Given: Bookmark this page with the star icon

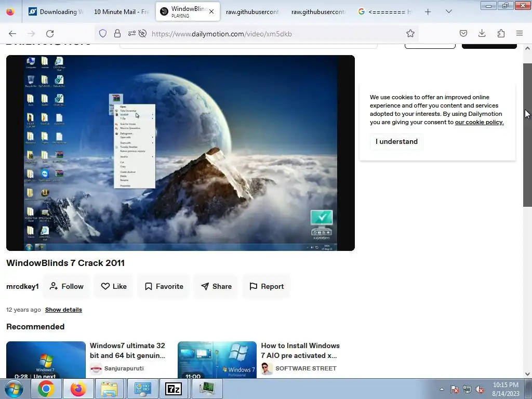Looking at the screenshot, I should coord(410,33).
